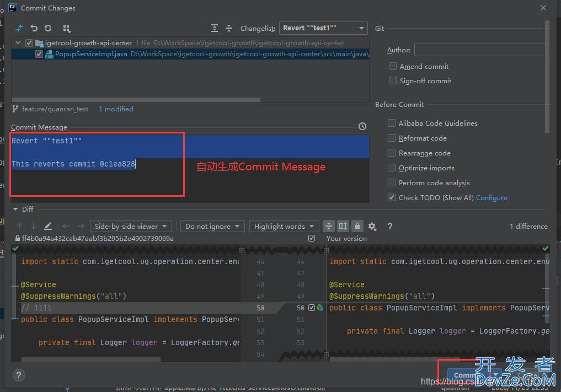The height and width of the screenshot is (392, 561).
Task: Enable Reformat code checkbox
Action: pyautogui.click(x=392, y=138)
